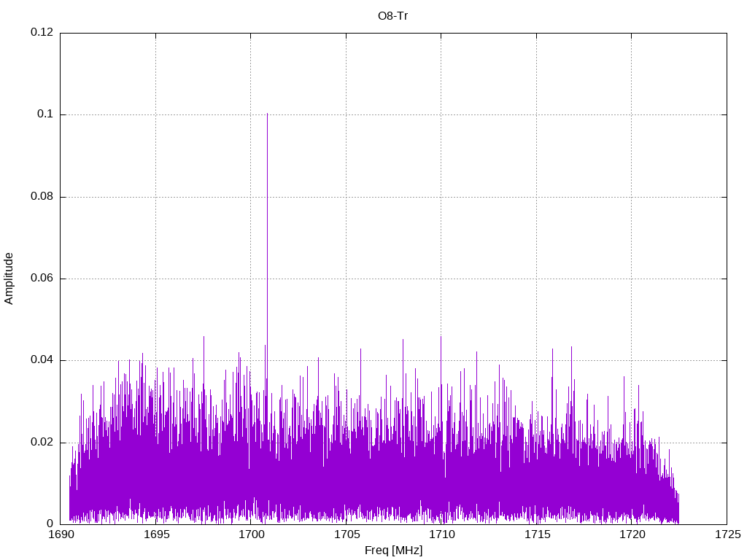The width and height of the screenshot is (747, 560).
Task: Click the plot title O8-Tr
Action: [x=393, y=15]
